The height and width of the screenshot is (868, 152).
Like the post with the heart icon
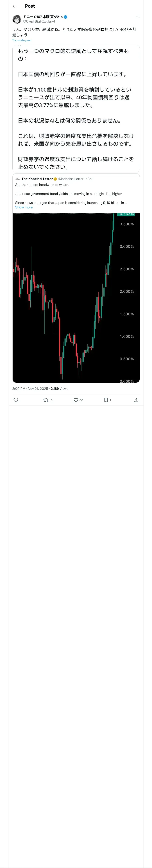[x=78, y=400]
